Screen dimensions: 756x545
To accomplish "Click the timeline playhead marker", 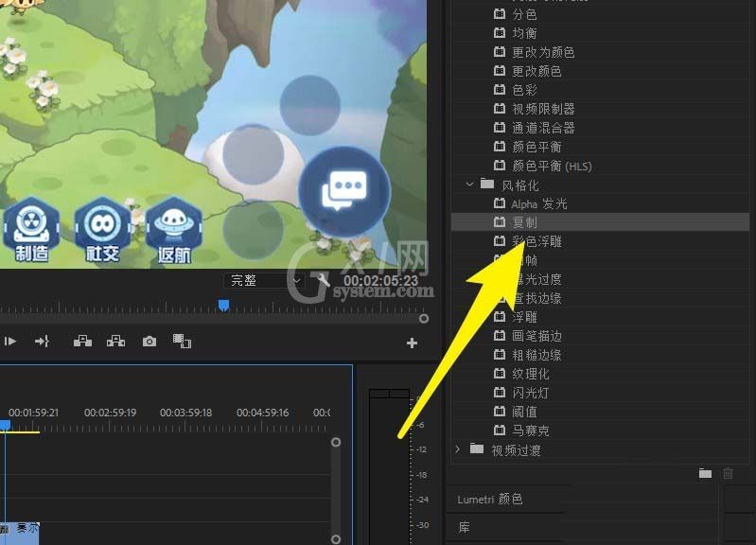I will click(5, 425).
